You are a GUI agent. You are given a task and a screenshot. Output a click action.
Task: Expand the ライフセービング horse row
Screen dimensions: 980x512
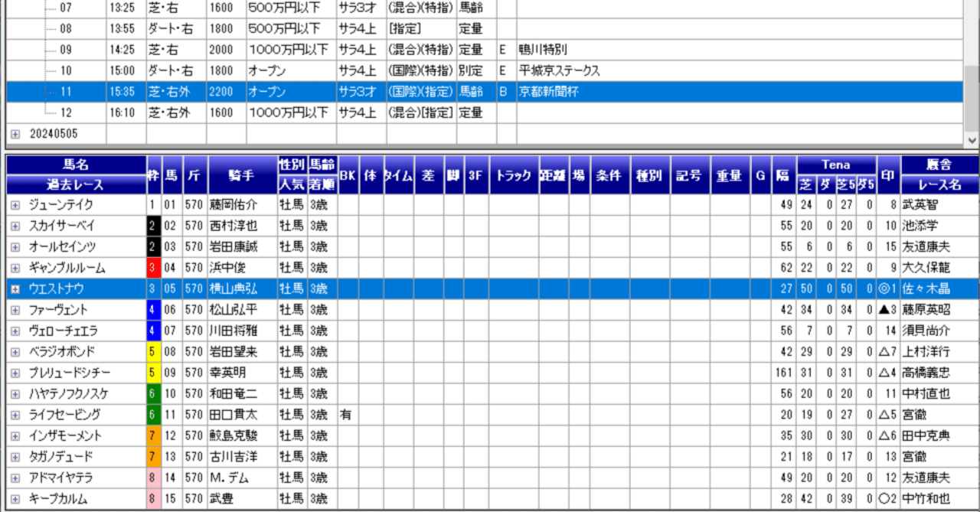pyautogui.click(x=15, y=415)
